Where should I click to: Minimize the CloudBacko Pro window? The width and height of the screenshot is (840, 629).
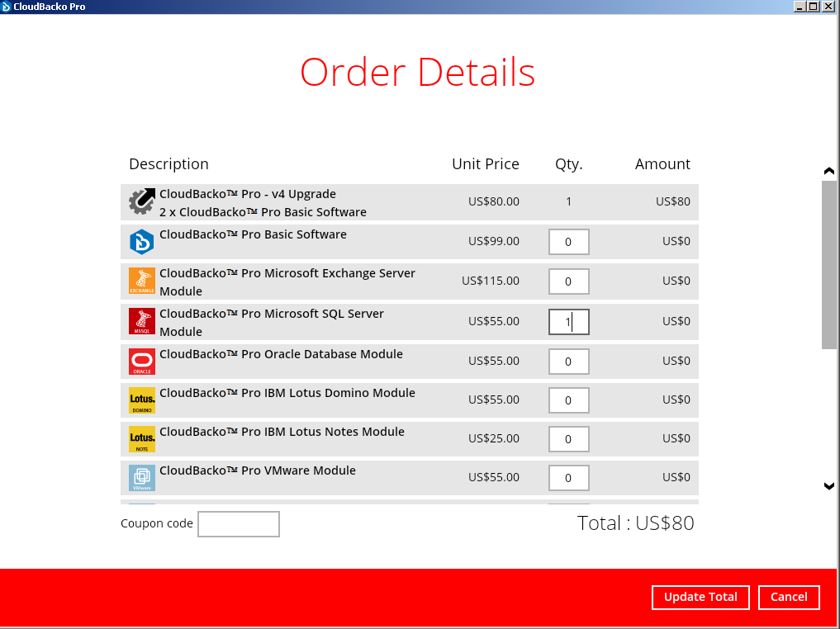[800, 7]
